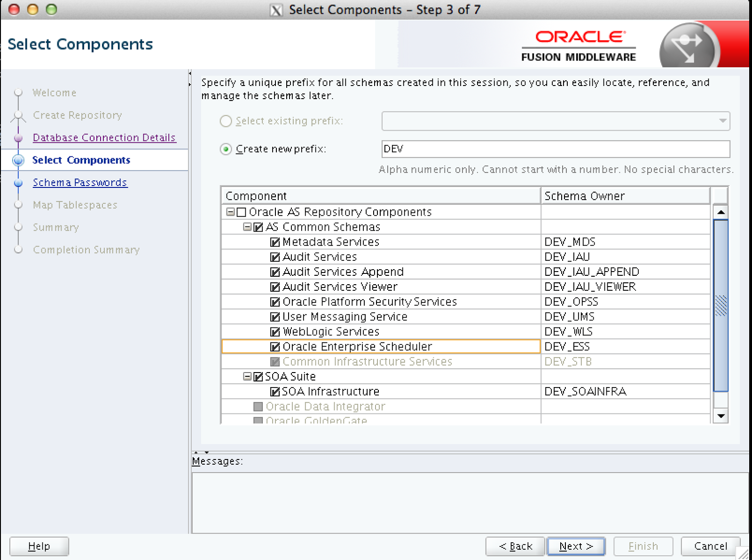Screen dimensions: 752x560
Task: Click the Welcome step node icon
Action: tap(18, 92)
